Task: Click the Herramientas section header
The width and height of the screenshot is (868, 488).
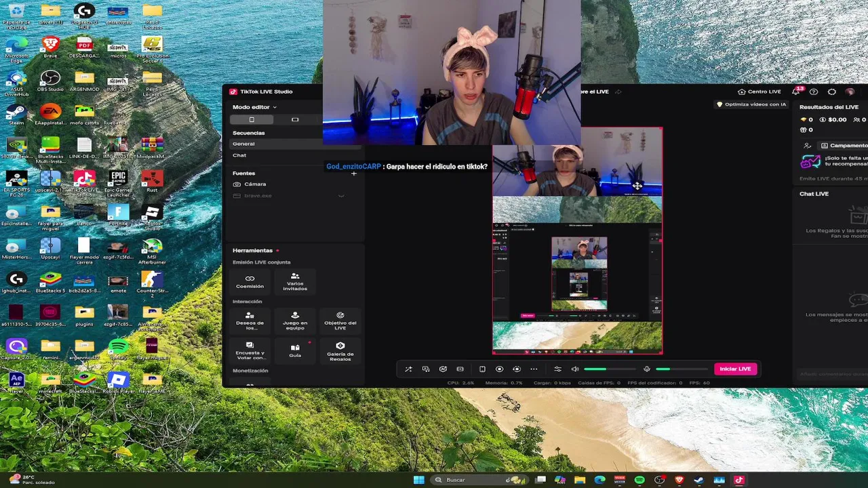Action: 252,251
